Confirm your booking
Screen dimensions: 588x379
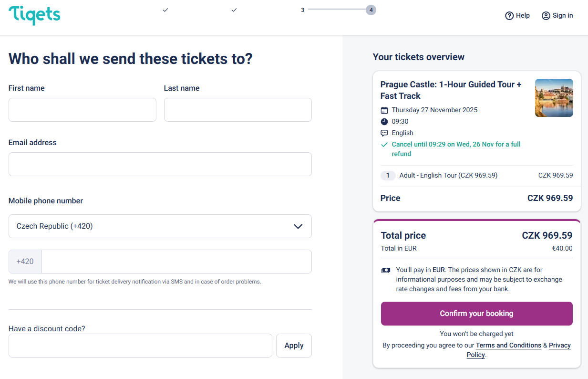coord(476,314)
